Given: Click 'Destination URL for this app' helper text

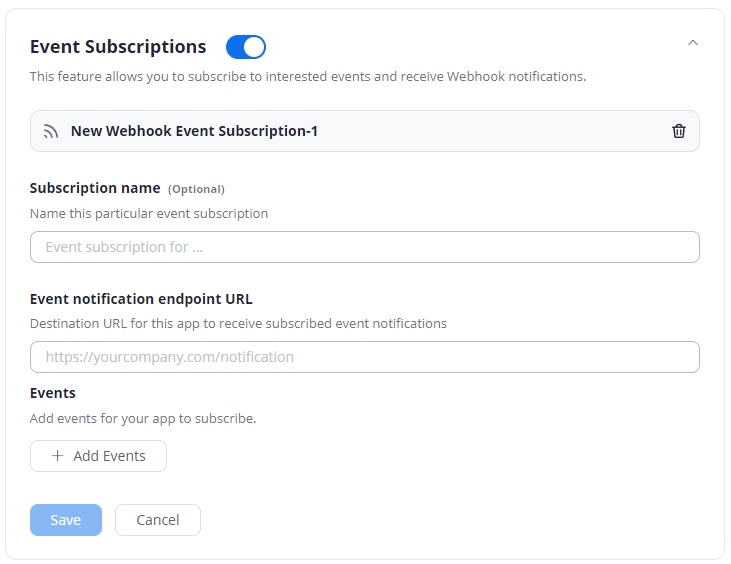Looking at the screenshot, I should click(x=238, y=323).
